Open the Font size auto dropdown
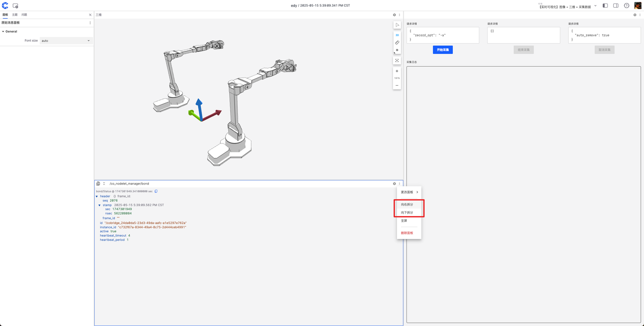 click(66, 40)
